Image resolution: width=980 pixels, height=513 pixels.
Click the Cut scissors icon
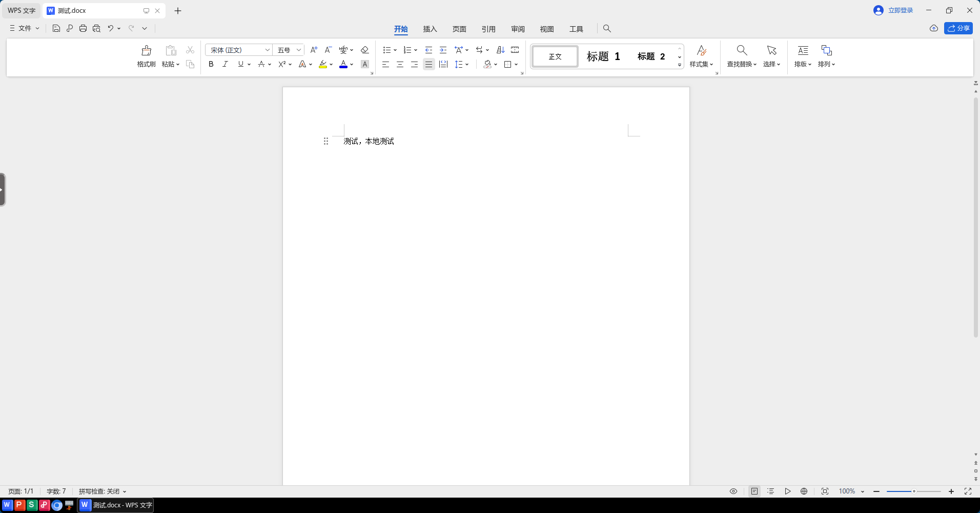(190, 50)
